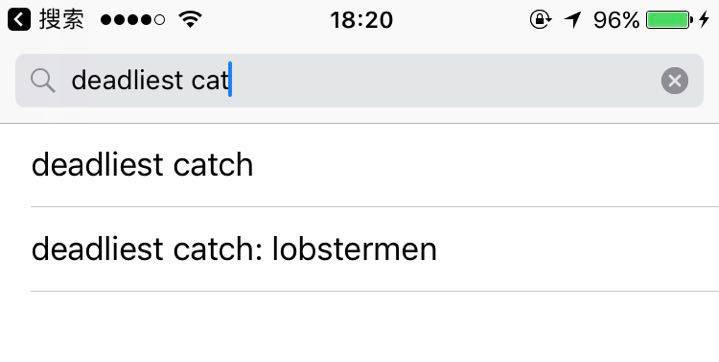This screenshot has width=719, height=362.
Task: Tap the cellular signal strength dots
Action: click(x=133, y=20)
